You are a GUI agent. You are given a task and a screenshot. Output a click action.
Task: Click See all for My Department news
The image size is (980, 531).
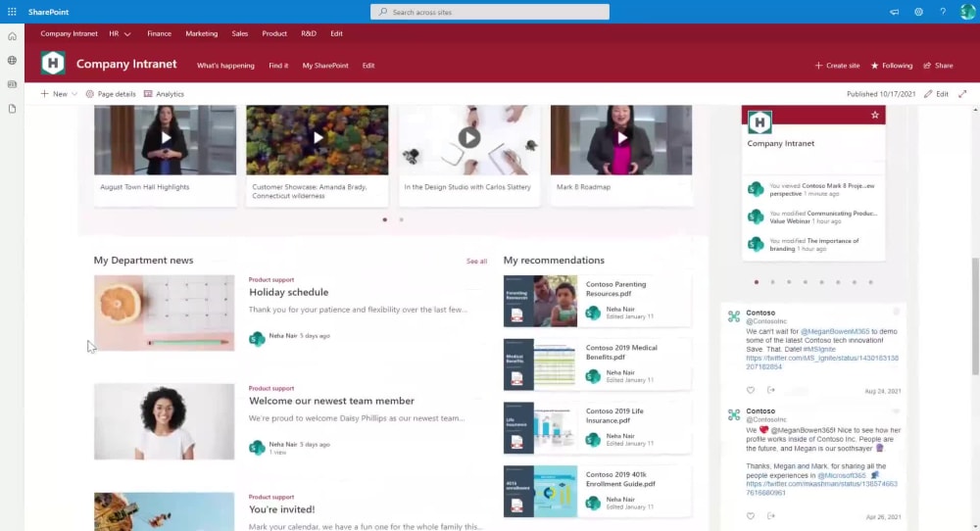(x=476, y=262)
